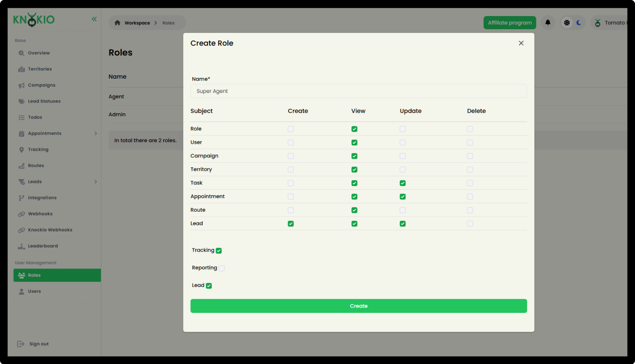Click the Roles people icon
This screenshot has width=635, height=364.
(21, 275)
